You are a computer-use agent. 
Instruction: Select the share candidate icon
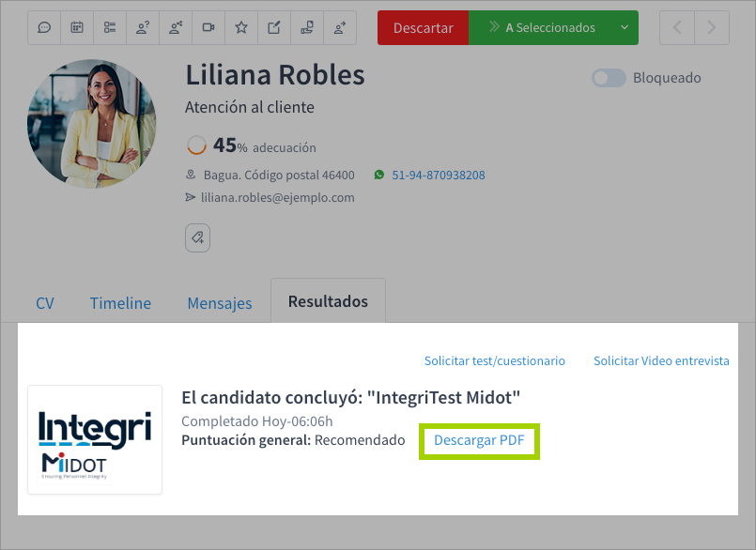176,28
